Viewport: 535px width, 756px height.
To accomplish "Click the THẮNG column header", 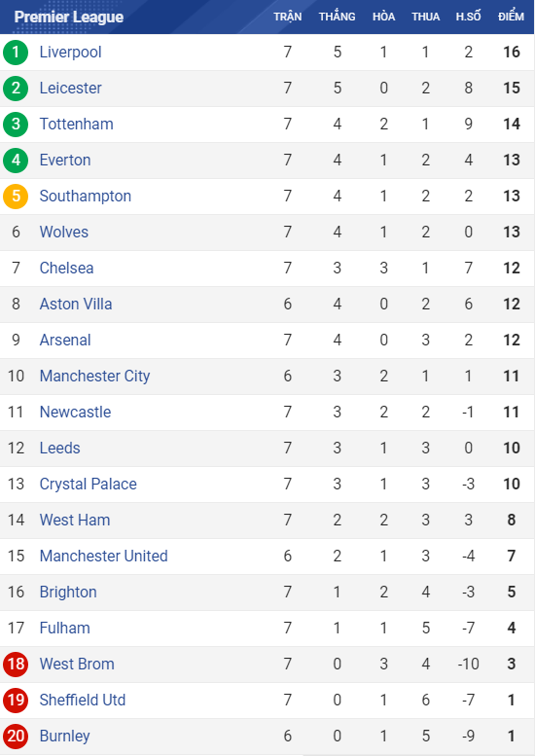I will (x=337, y=17).
